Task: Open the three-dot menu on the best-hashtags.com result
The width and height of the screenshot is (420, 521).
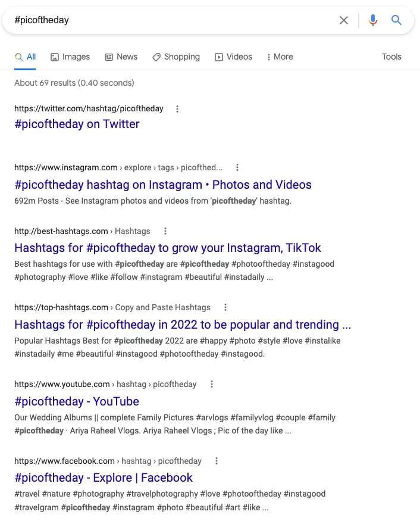Action: [x=165, y=231]
